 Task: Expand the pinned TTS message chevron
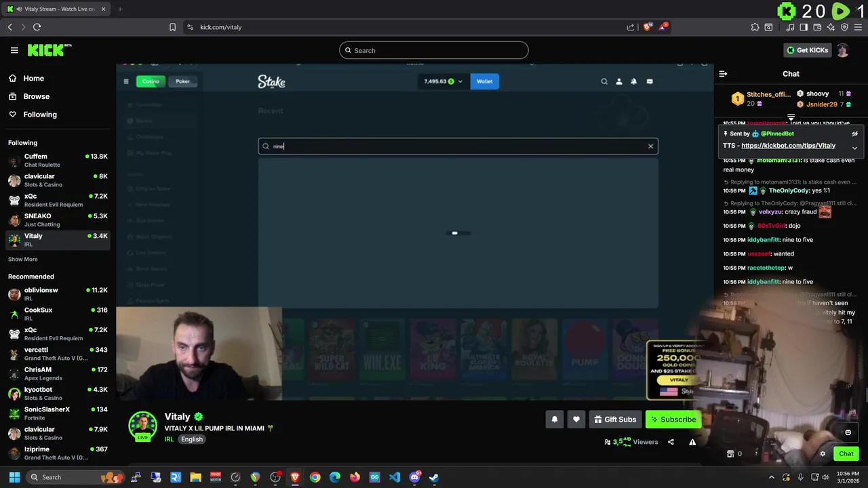click(x=854, y=147)
